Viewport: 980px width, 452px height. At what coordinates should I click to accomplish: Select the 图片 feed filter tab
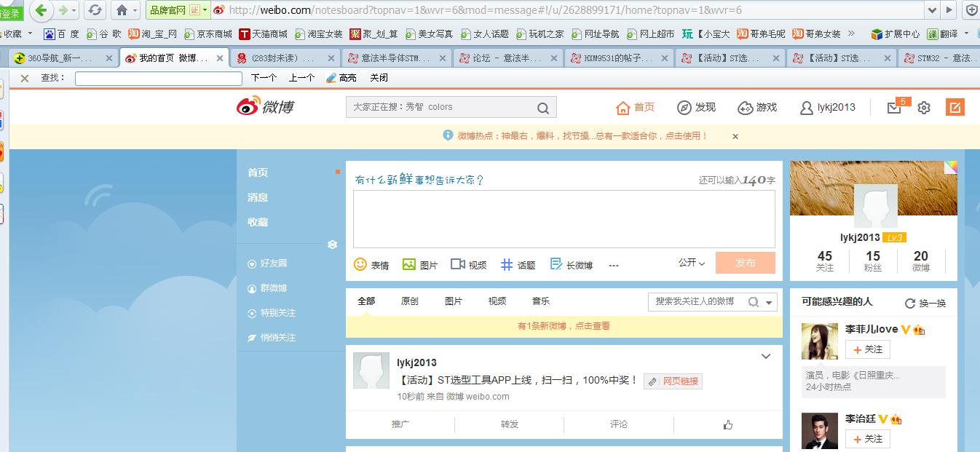coord(454,301)
